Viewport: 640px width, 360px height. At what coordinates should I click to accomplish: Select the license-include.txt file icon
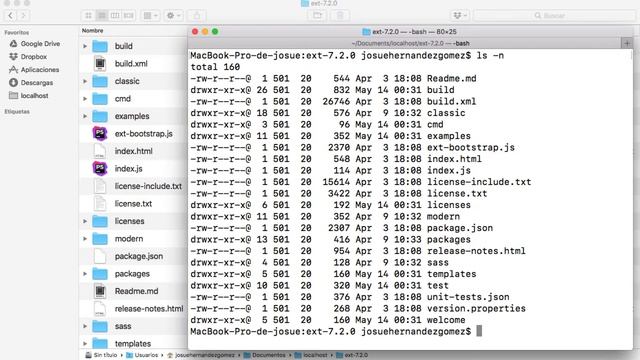pos(100,186)
